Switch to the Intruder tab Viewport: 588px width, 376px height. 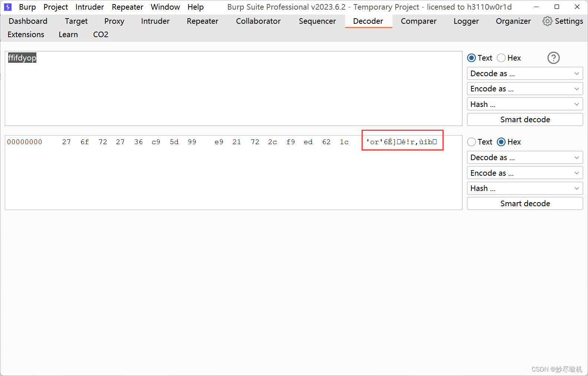(x=155, y=21)
